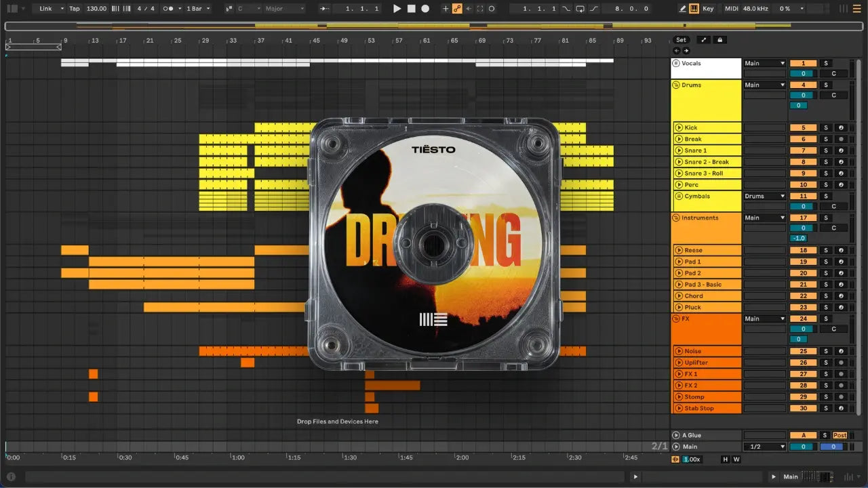
Task: Select the Vocals track header
Action: 706,68
